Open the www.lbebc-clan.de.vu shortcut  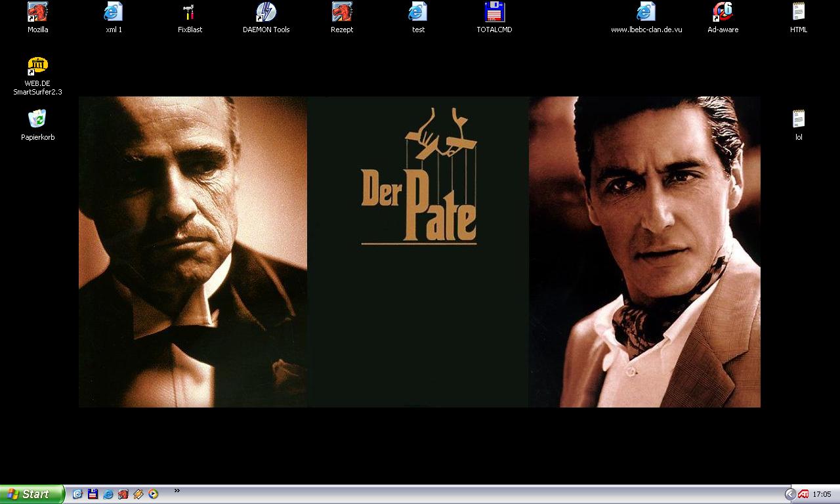(x=646, y=12)
